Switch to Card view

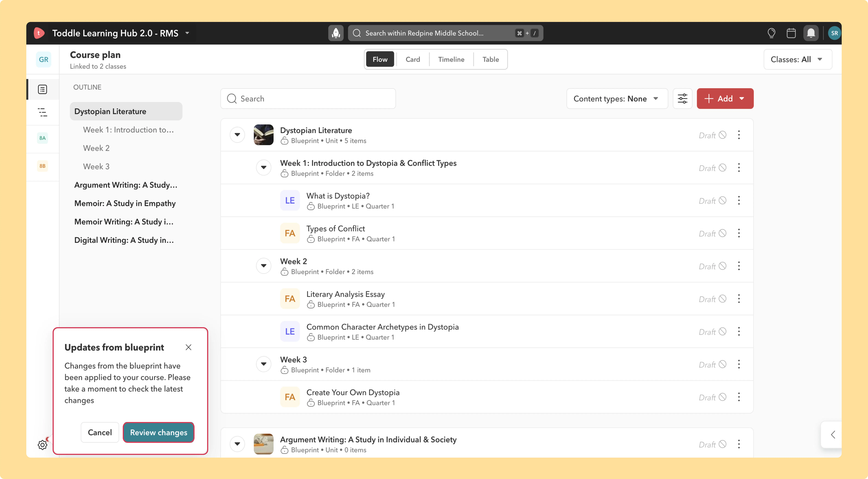coord(412,59)
